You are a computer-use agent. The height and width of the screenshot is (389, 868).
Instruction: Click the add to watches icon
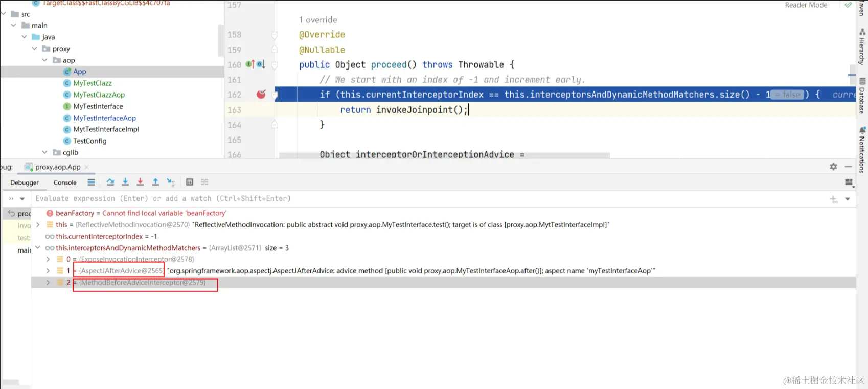[833, 199]
